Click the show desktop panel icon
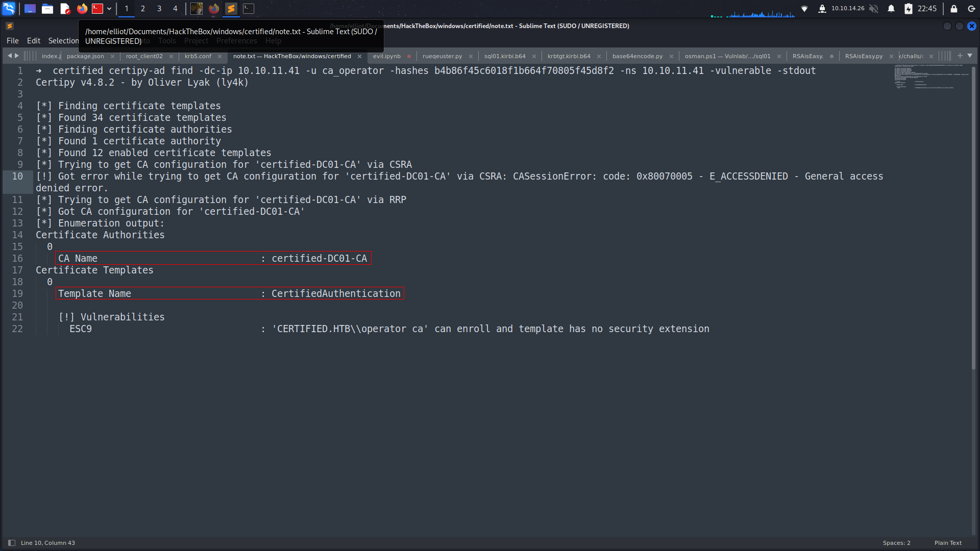The height and width of the screenshot is (551, 980). [x=30, y=9]
